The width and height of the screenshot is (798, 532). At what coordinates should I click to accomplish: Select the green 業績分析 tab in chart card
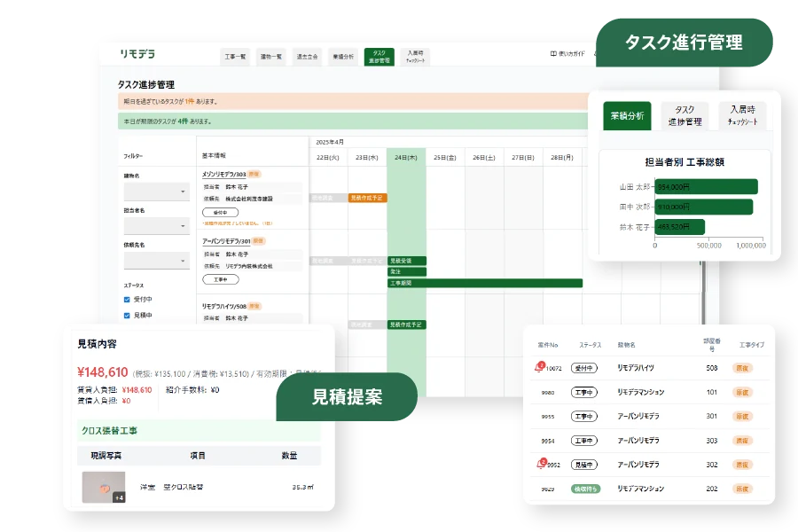[x=627, y=115]
